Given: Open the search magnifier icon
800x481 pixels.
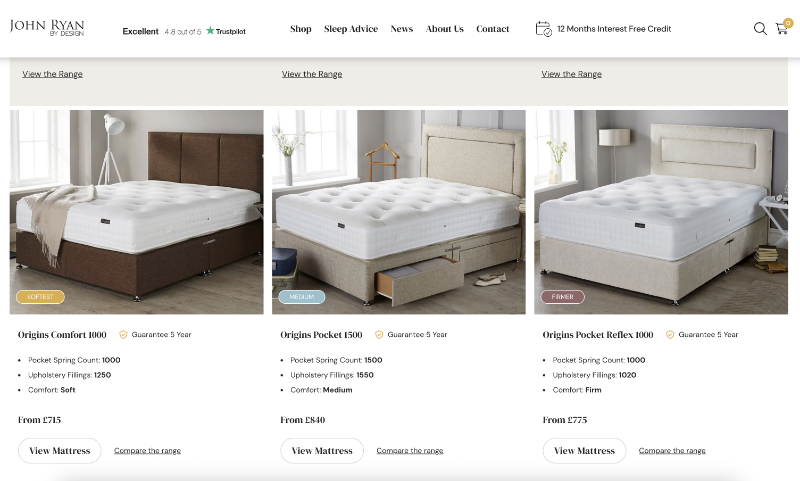Looking at the screenshot, I should (760, 29).
